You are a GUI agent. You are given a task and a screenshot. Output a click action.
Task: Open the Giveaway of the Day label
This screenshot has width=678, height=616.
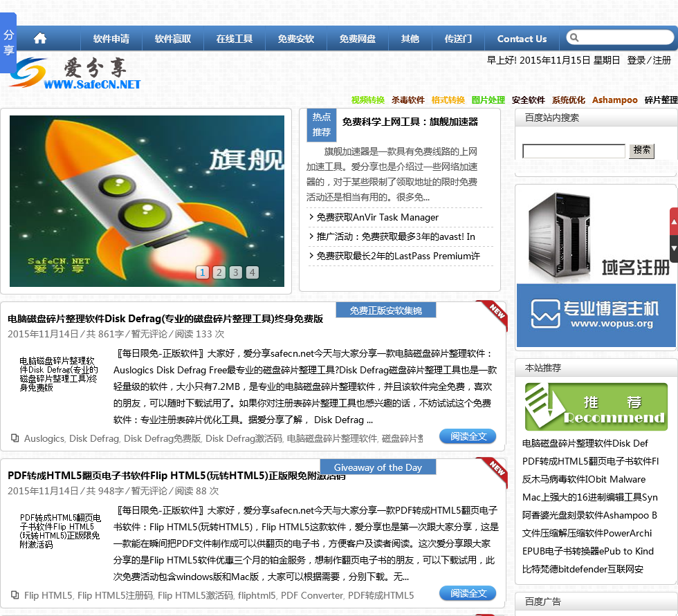click(x=378, y=467)
